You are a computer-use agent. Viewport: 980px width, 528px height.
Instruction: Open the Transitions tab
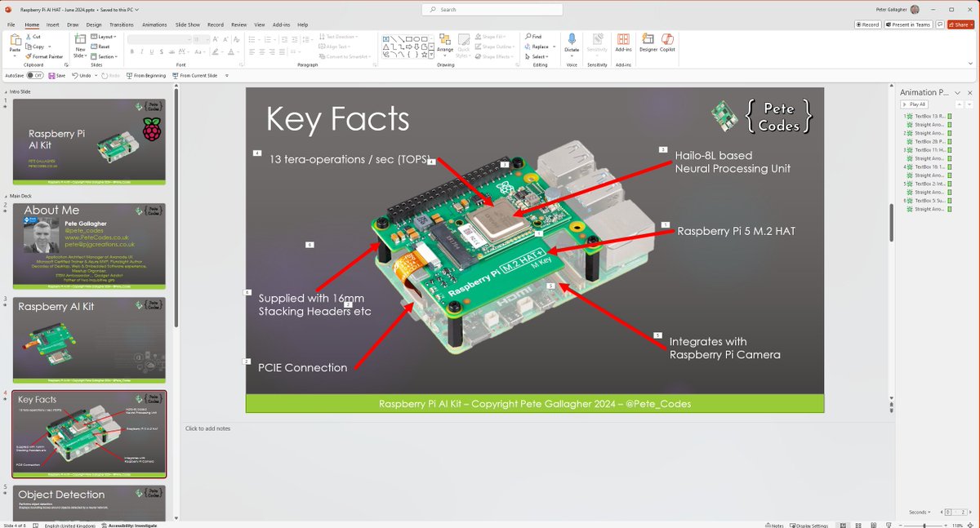click(122, 24)
